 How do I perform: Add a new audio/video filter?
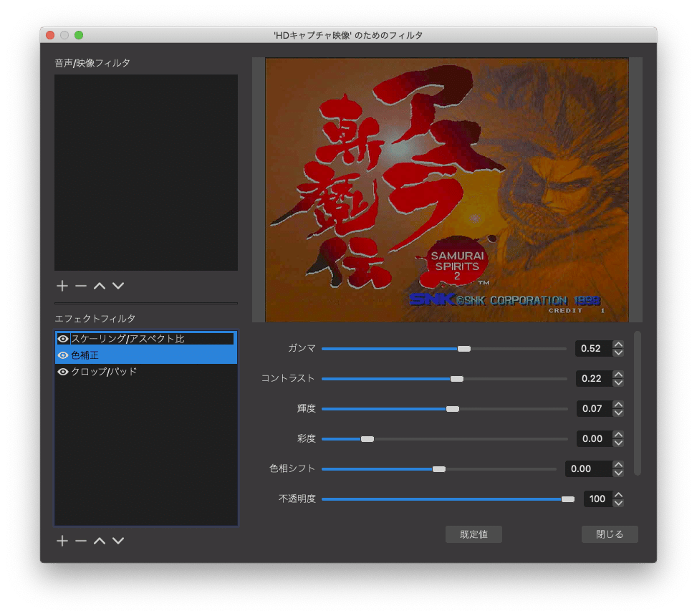[x=62, y=286]
